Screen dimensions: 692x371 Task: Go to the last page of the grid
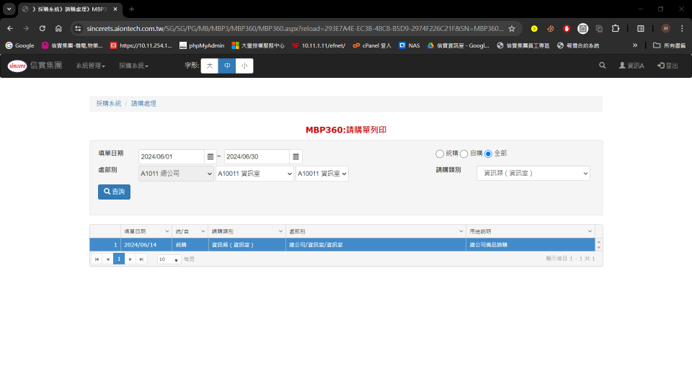coord(141,259)
